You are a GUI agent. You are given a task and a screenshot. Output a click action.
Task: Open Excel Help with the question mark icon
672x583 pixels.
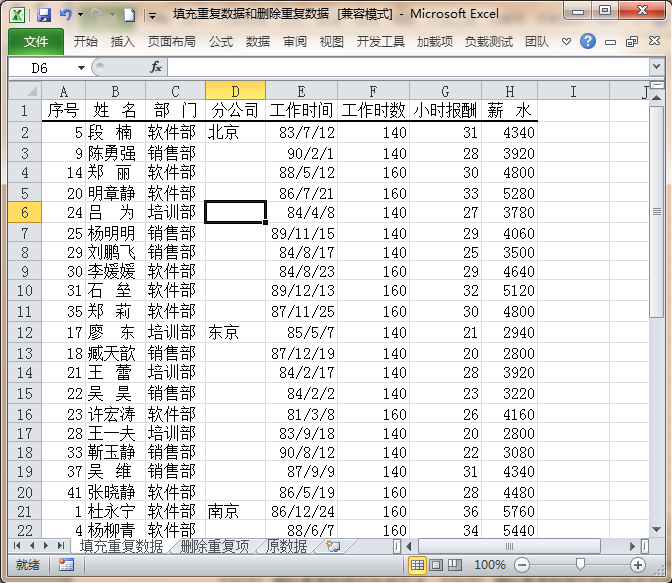coord(588,42)
